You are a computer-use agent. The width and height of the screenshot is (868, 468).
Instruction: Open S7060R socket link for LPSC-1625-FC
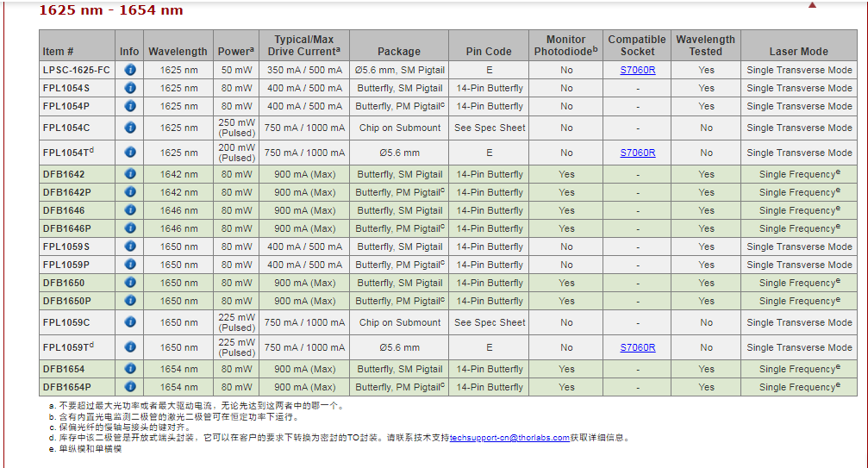pyautogui.click(x=637, y=70)
